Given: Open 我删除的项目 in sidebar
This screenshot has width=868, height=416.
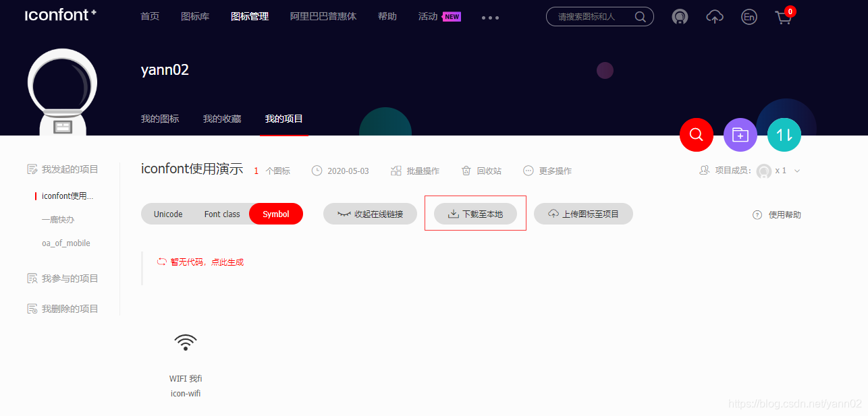Looking at the screenshot, I should [63, 309].
